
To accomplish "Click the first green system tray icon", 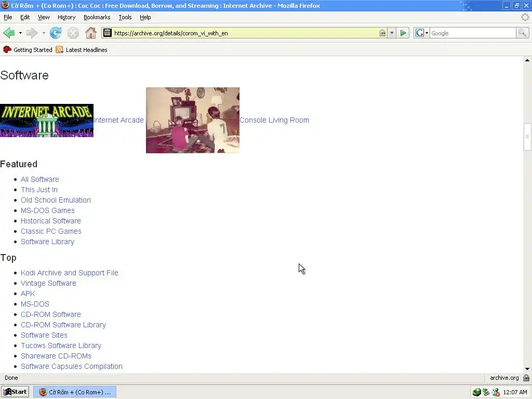I will click(477, 392).
